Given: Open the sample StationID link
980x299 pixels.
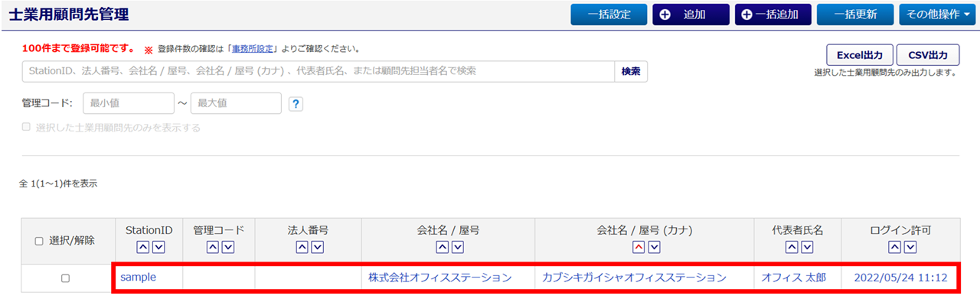Looking at the screenshot, I should pos(138,278).
